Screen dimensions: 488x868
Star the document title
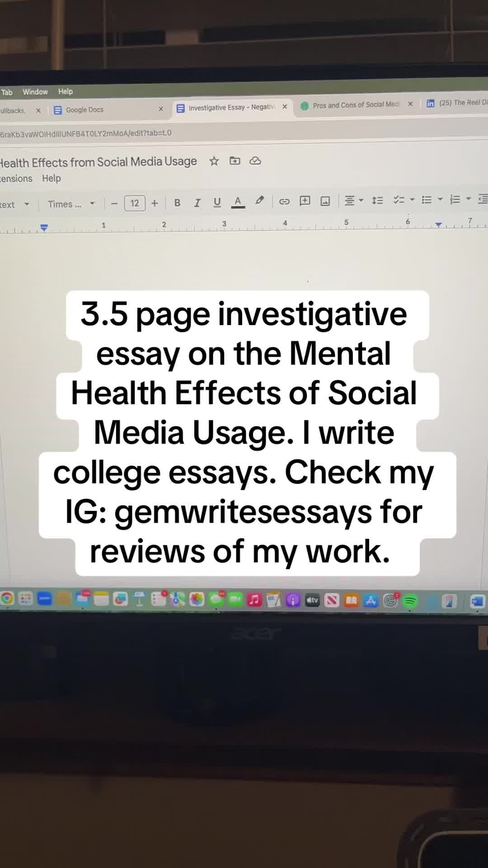pos(214,161)
